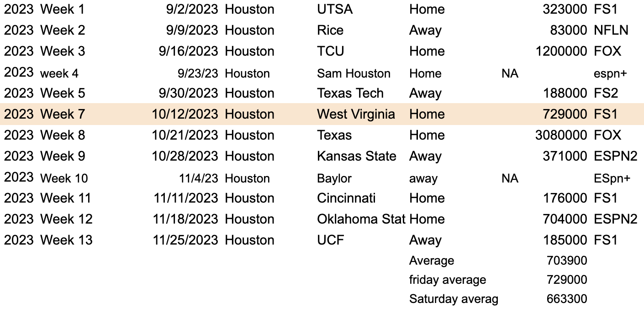The height and width of the screenshot is (313, 644).
Task: Click the 3080000 viewership cell
Action: (x=561, y=135)
